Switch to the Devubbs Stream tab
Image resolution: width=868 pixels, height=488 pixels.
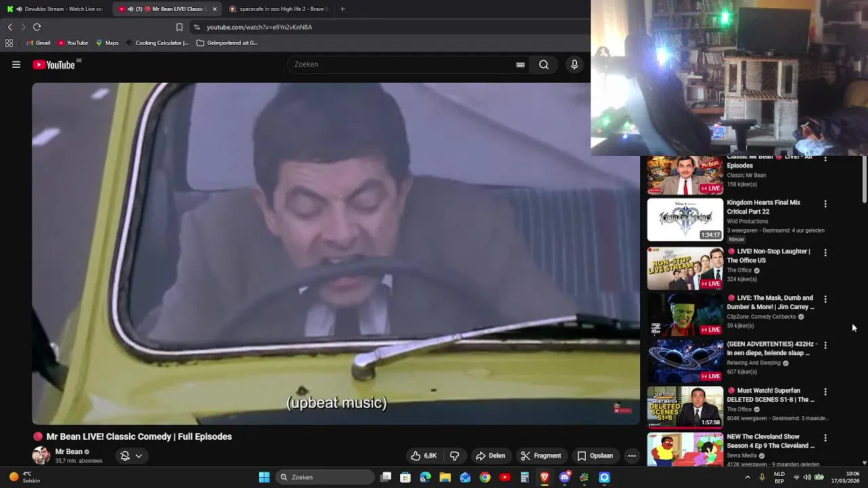[56, 9]
